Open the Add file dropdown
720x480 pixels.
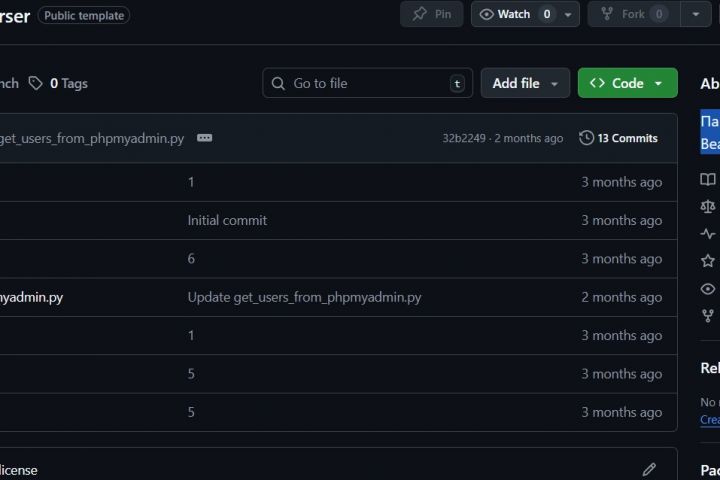525,83
